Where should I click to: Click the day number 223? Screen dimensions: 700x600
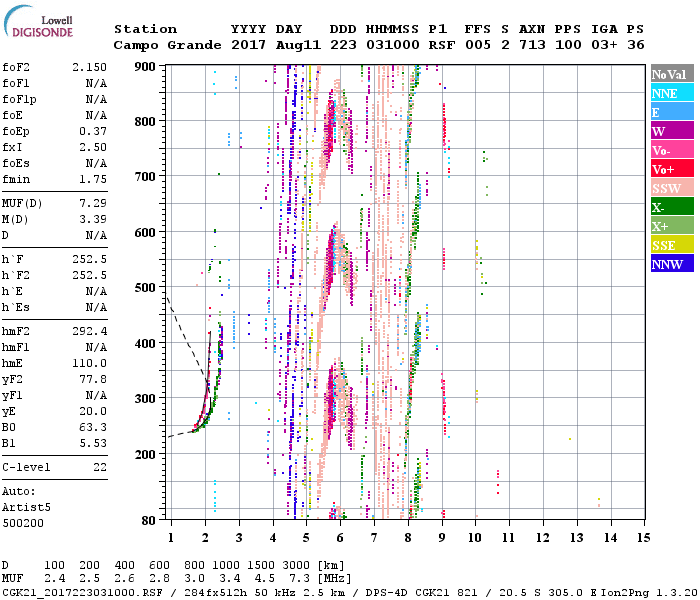point(343,45)
